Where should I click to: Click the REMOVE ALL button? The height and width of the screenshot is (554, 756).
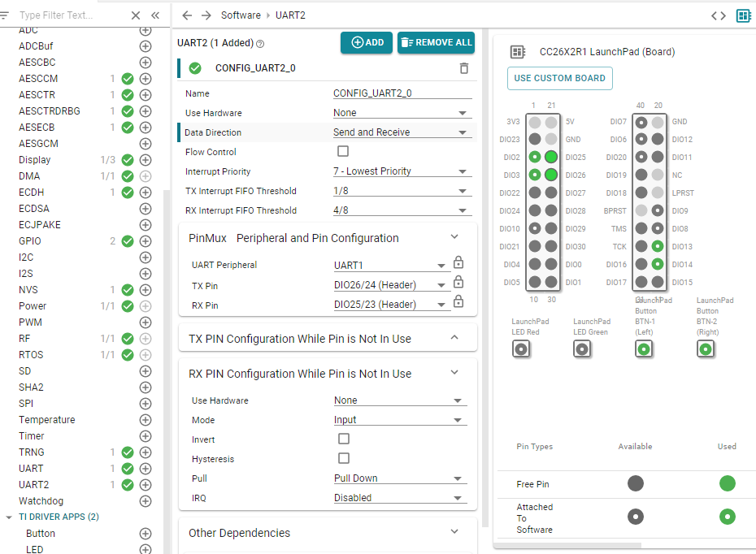coord(436,42)
